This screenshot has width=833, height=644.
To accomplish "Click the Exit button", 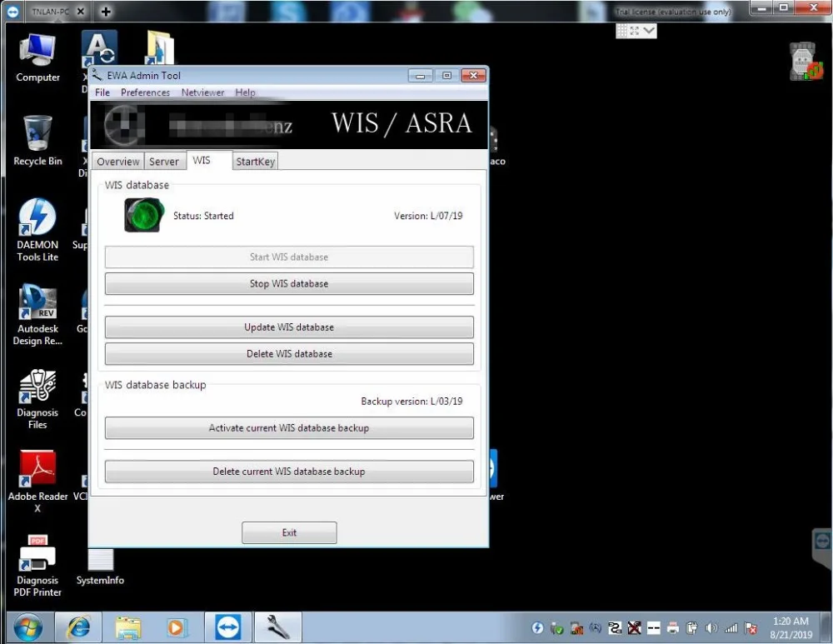I will tap(289, 532).
